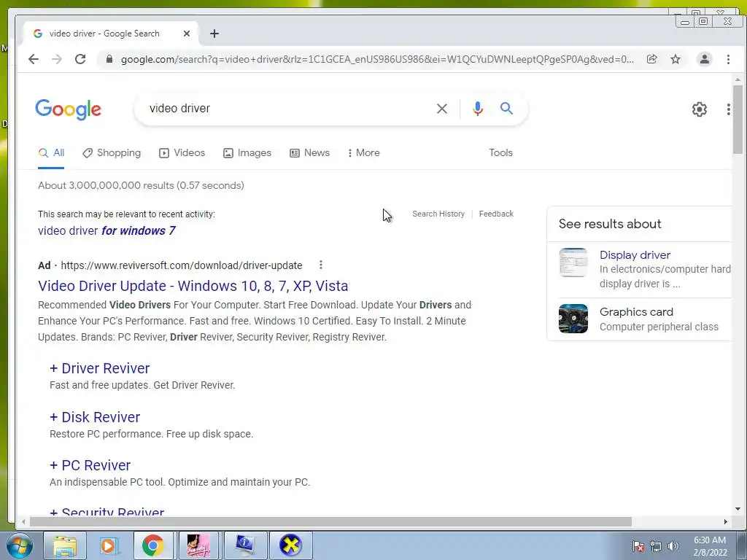
Task: Click the browser forward arrow
Action: [x=57, y=59]
